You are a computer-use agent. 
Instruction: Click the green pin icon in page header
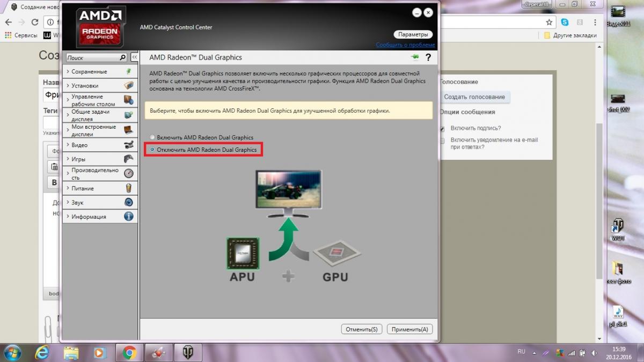click(415, 57)
